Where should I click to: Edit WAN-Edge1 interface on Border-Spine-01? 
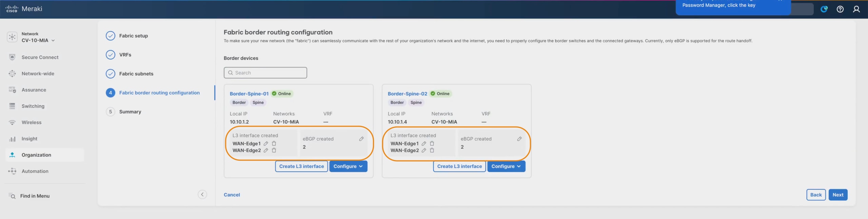point(266,143)
